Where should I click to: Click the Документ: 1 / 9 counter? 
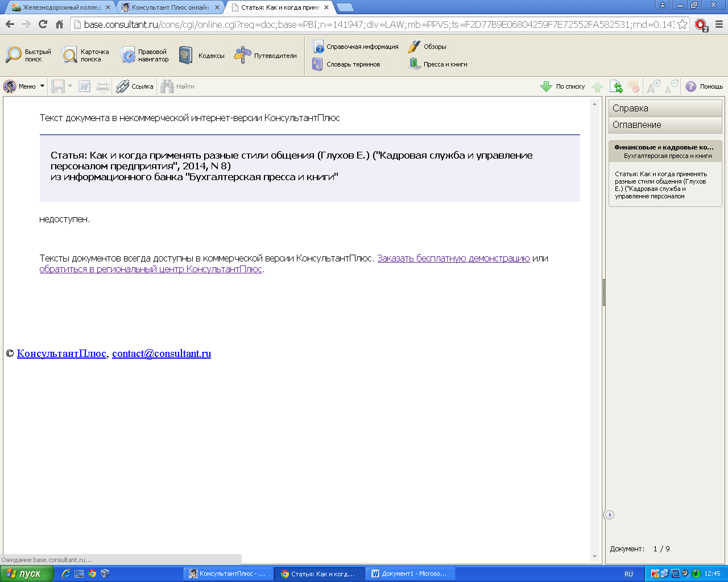click(640, 548)
